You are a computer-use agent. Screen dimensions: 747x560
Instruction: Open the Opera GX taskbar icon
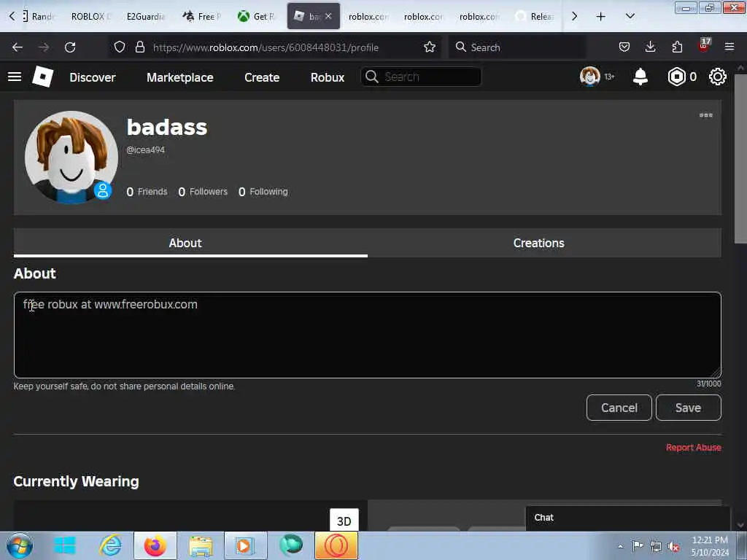[x=336, y=545]
